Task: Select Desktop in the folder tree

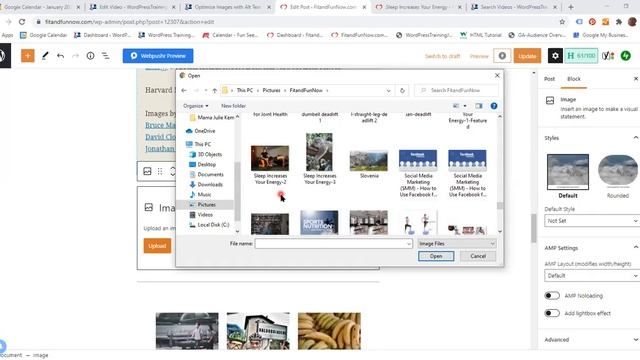Action: pos(207,164)
